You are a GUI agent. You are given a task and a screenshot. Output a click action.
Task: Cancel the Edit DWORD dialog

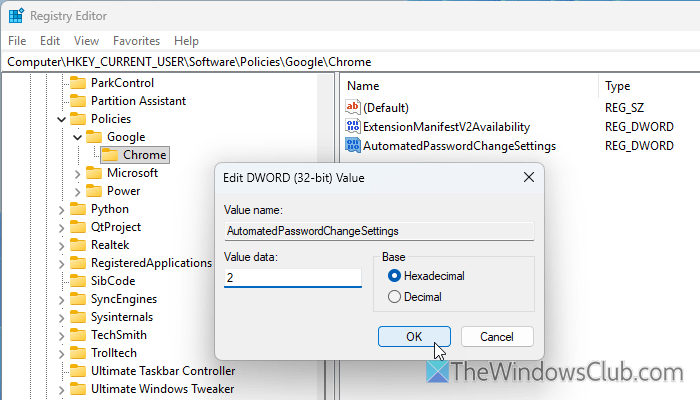497,337
